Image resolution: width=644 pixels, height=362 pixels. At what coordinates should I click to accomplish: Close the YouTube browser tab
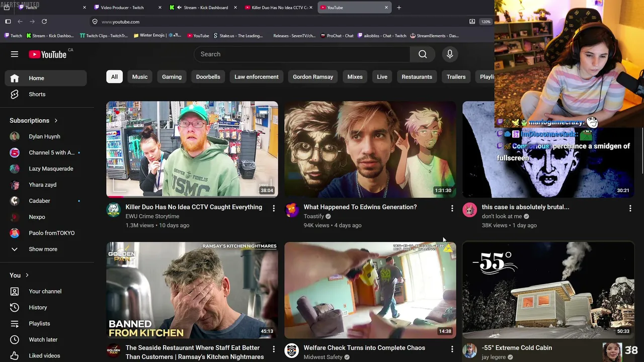tap(386, 8)
